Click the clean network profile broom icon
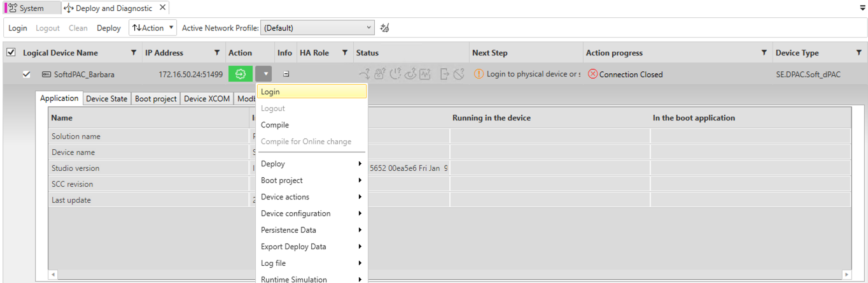The image size is (868, 283). coord(384,28)
